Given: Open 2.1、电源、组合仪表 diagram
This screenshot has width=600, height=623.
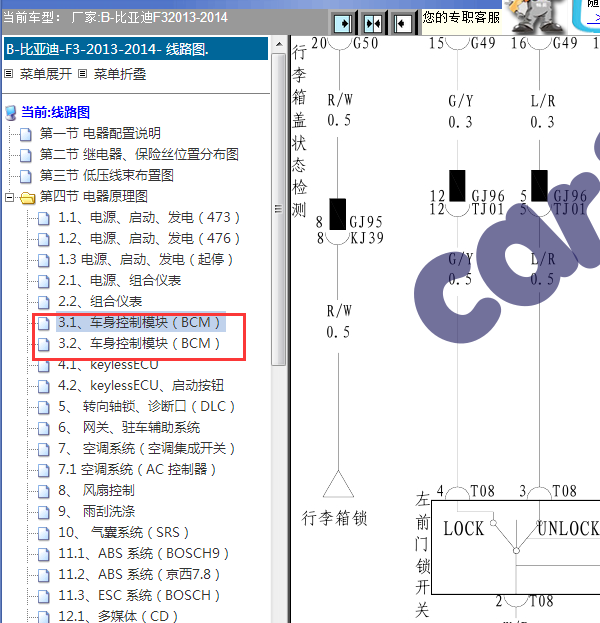Looking at the screenshot, I should click(120, 281).
